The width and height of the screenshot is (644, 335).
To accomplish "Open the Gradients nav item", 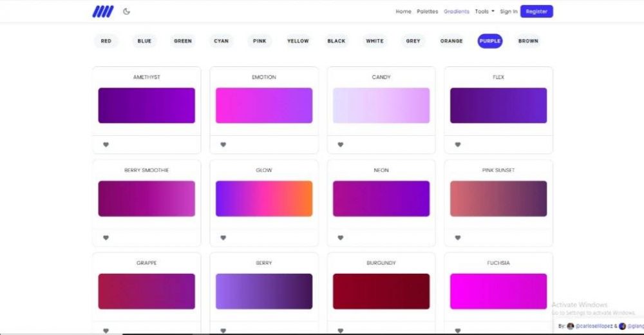I will pos(457,12).
